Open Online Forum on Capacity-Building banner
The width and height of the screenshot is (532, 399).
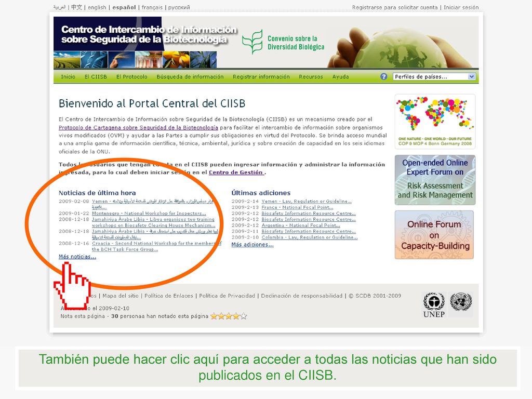click(434, 235)
